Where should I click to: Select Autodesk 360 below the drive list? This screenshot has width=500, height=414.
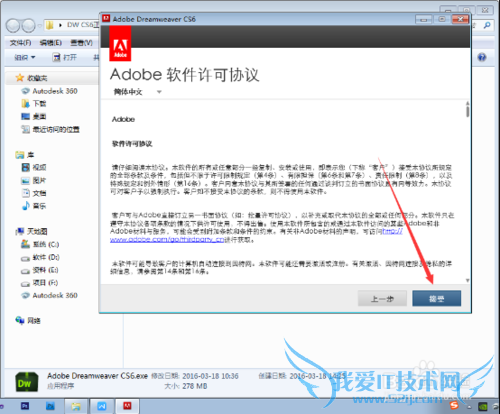click(50, 295)
